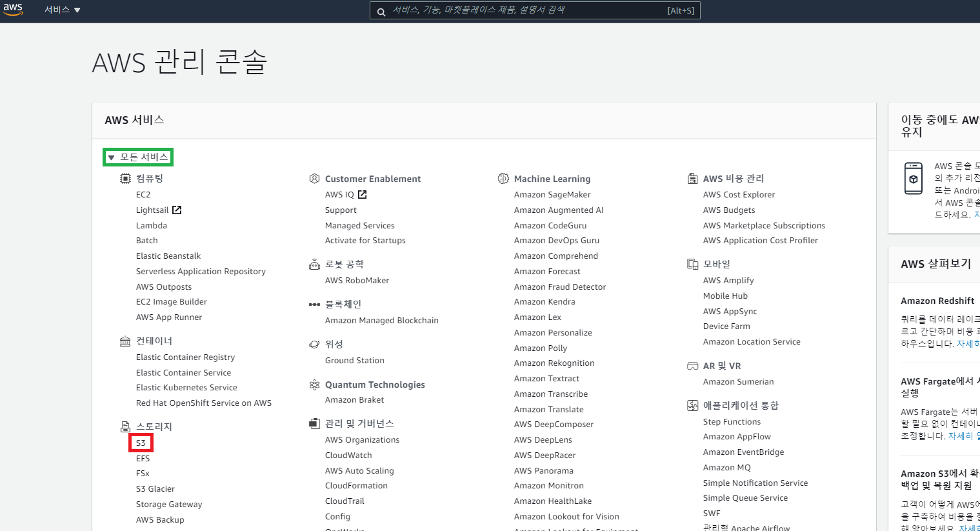The width and height of the screenshot is (980, 531).
Task: Click external link icon next to Lightsail
Action: (x=177, y=210)
